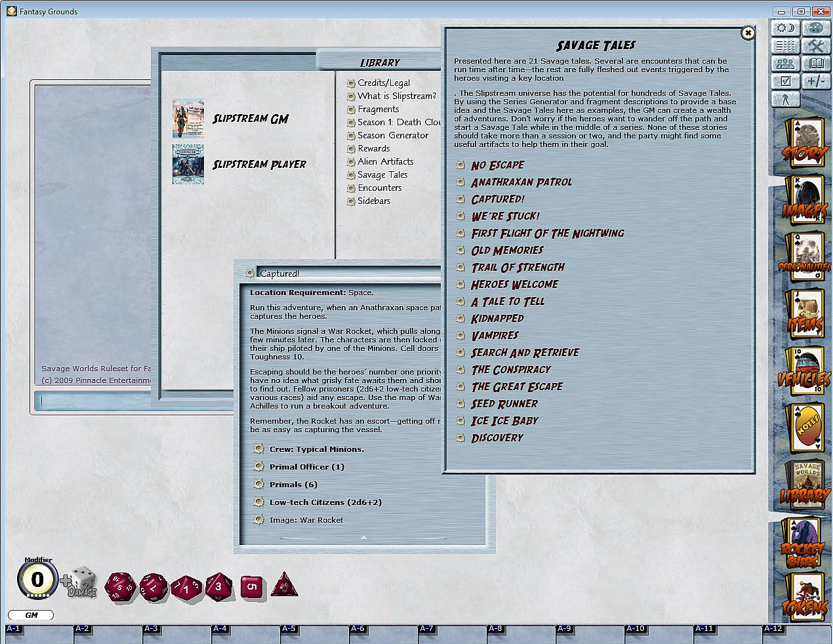Image resolution: width=833 pixels, height=644 pixels.
Task: Open the plus/minus modifiers button
Action: (x=815, y=81)
